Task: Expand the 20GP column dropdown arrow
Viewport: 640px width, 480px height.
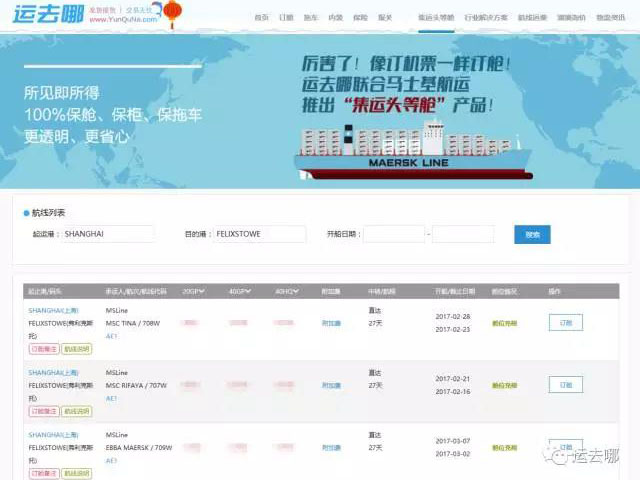Action: 202,291
